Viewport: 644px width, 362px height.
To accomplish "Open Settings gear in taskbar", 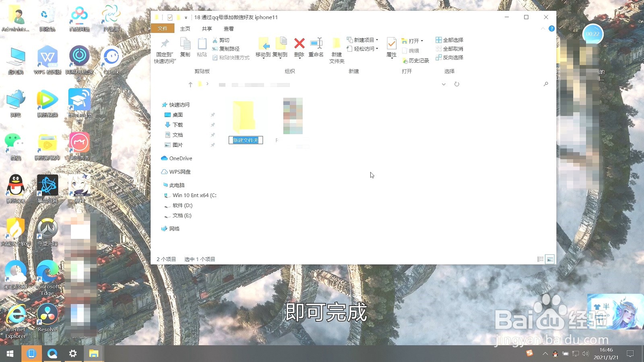I will (x=73, y=354).
